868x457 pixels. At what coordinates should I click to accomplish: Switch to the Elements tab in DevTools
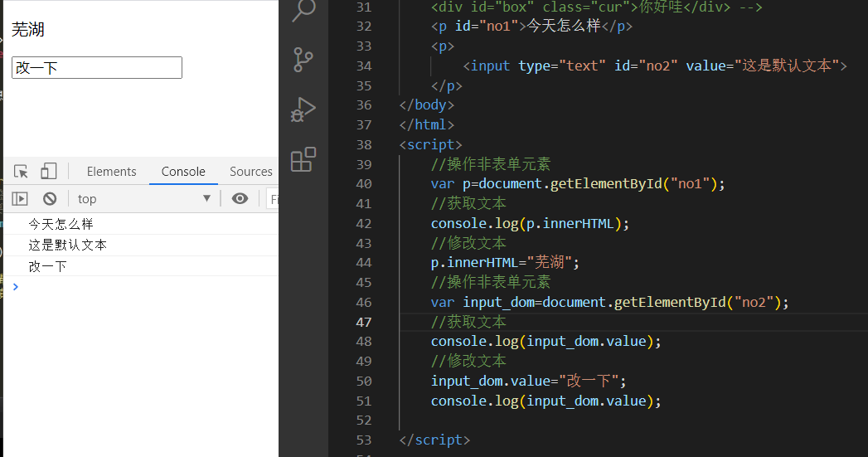pyautogui.click(x=111, y=172)
